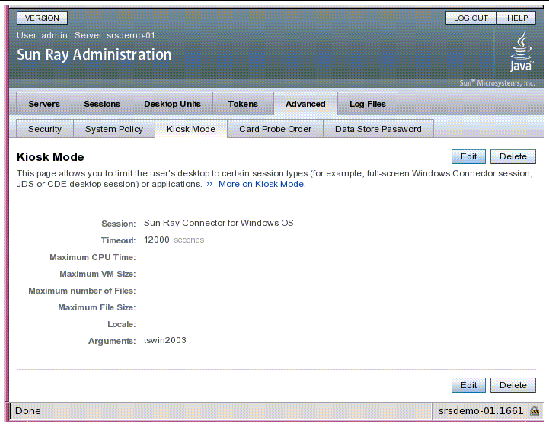Click the Session label

click(x=119, y=224)
